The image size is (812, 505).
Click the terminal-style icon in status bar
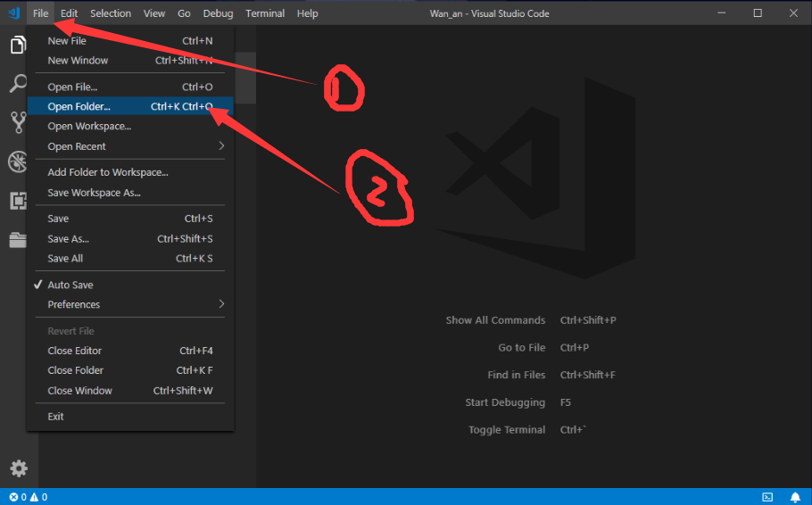(x=767, y=497)
